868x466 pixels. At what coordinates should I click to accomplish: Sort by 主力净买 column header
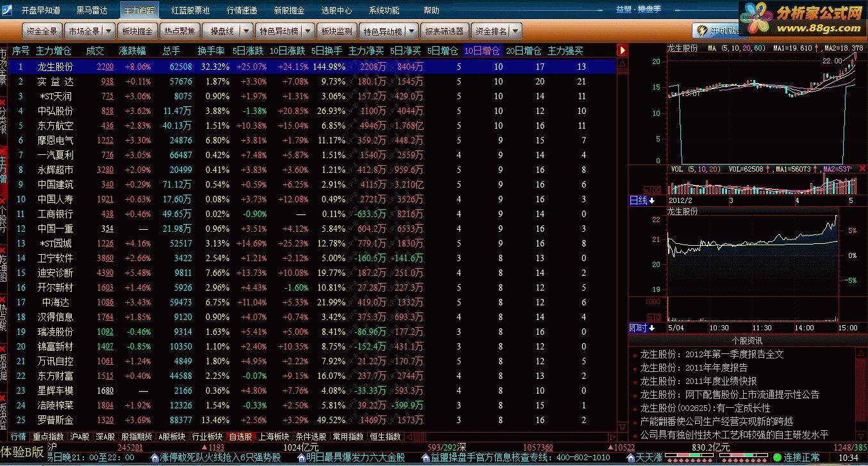(x=366, y=51)
